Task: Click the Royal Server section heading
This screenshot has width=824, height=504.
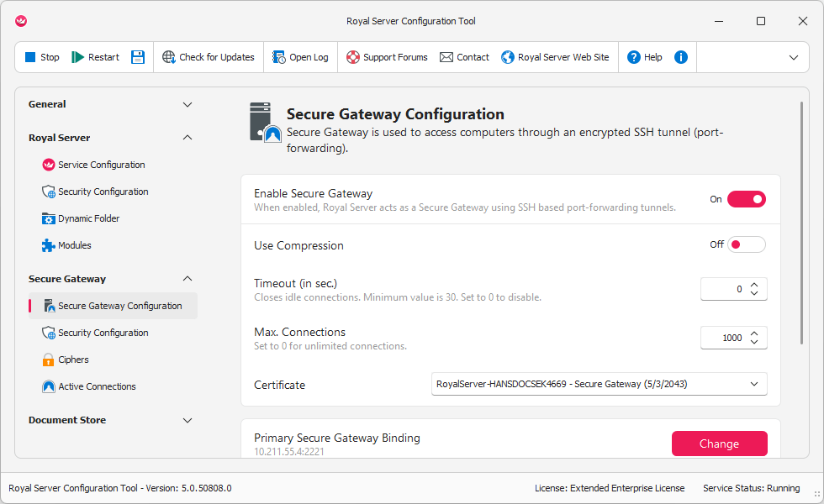Action: (x=60, y=138)
